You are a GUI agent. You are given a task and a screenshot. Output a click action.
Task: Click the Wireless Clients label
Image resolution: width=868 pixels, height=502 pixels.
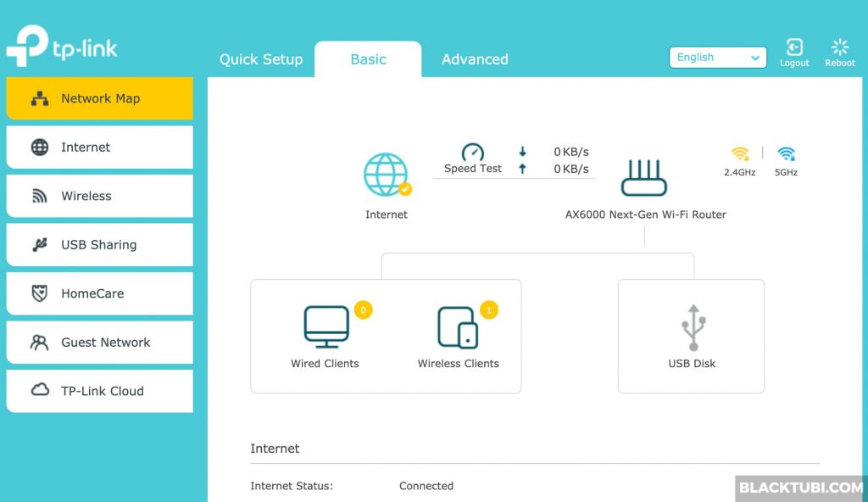459,364
